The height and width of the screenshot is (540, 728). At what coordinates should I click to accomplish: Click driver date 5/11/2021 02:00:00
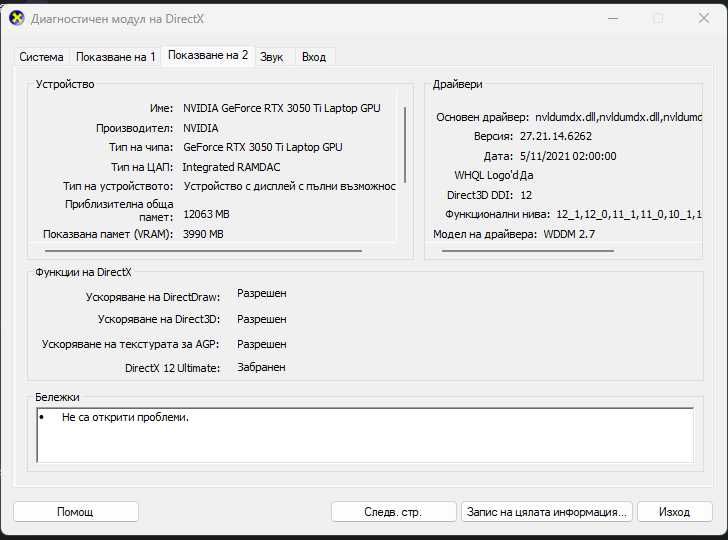(568, 156)
